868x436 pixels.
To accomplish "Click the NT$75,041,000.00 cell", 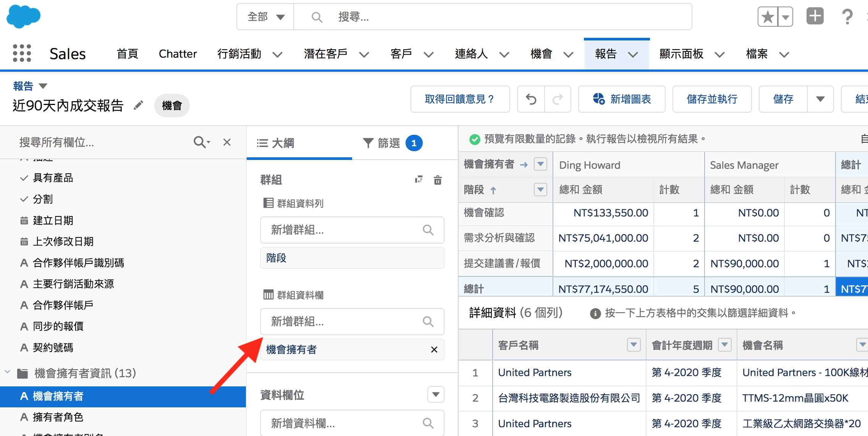I will (x=603, y=238).
